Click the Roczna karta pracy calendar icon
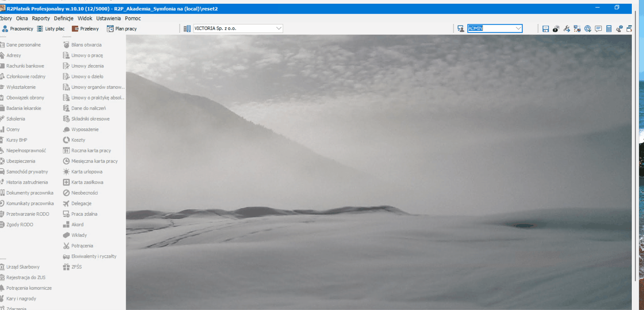 tap(66, 151)
